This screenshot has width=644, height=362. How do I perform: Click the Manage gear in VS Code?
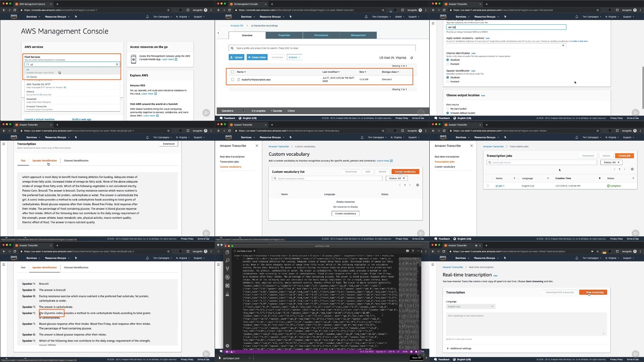pos(227,346)
